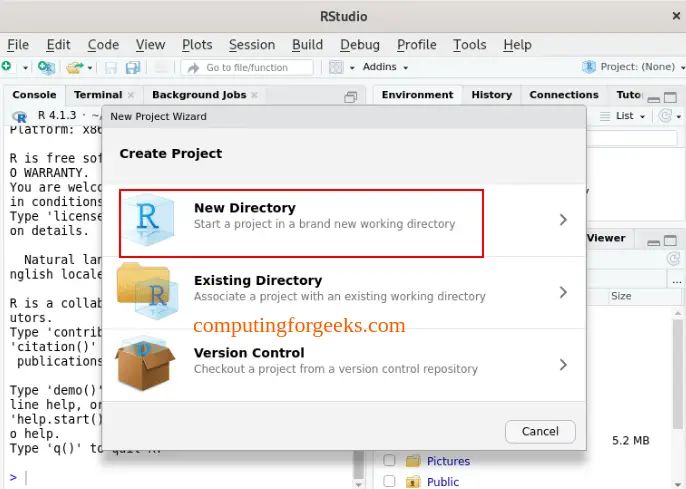Switch to the Environment tab
Screen dimensions: 686x489
417,95
